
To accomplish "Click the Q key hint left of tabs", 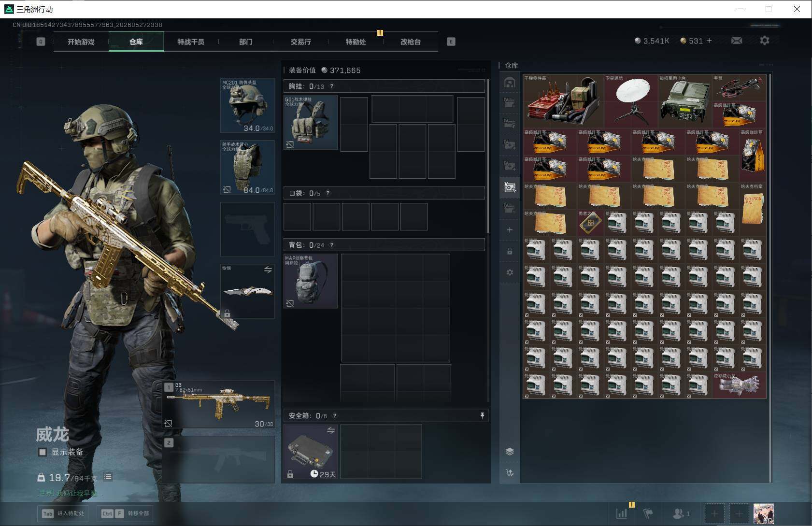I will tap(41, 42).
